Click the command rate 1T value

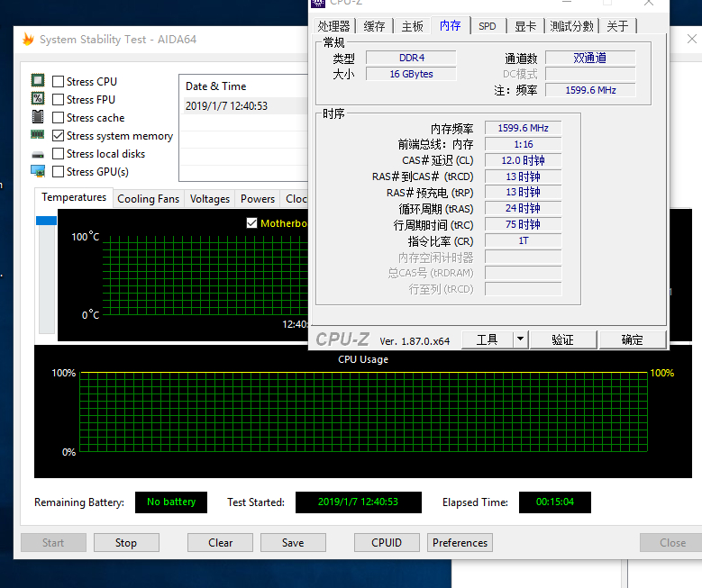pos(523,240)
